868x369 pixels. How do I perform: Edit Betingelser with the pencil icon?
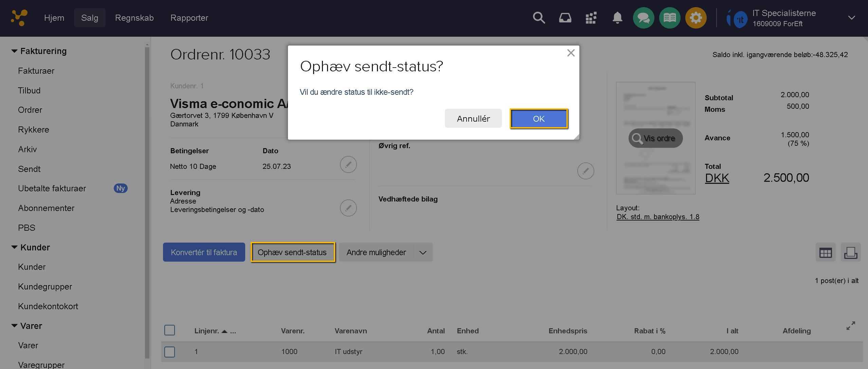click(x=348, y=165)
